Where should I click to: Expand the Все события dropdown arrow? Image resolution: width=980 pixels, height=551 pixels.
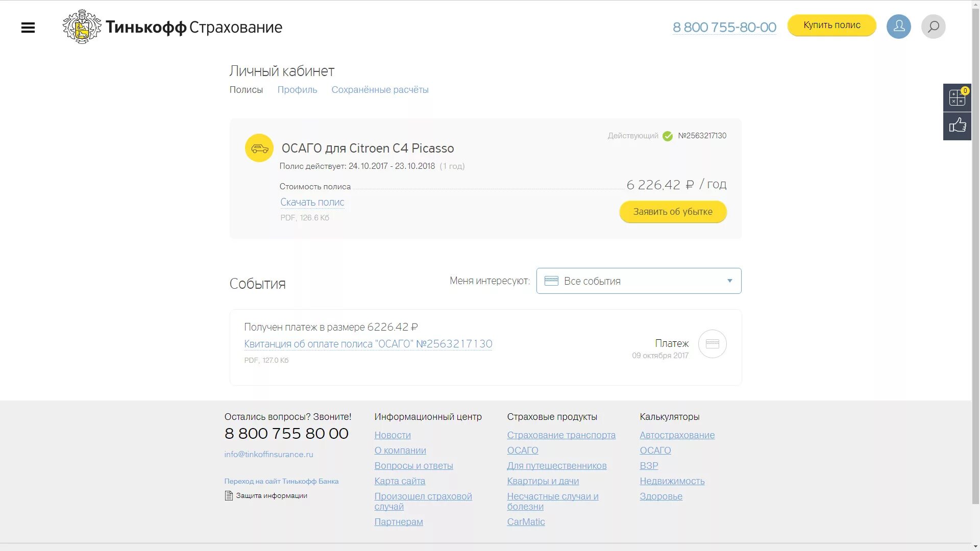click(x=729, y=281)
